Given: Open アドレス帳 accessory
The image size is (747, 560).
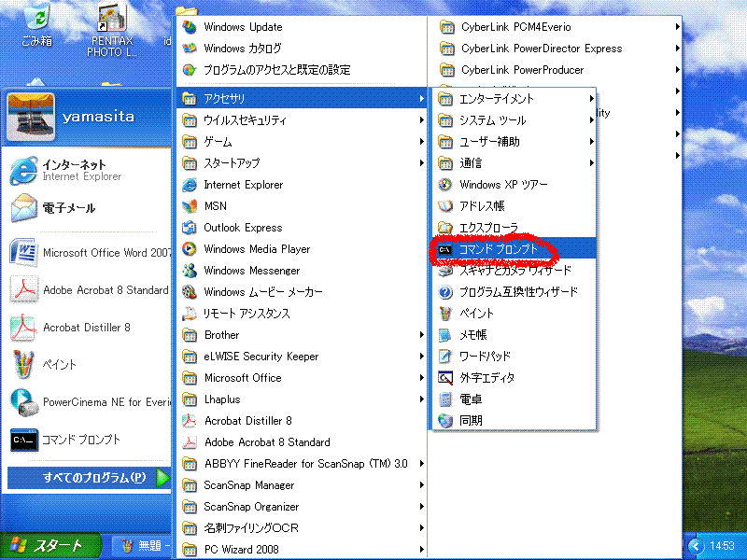Looking at the screenshot, I should tap(514, 205).
